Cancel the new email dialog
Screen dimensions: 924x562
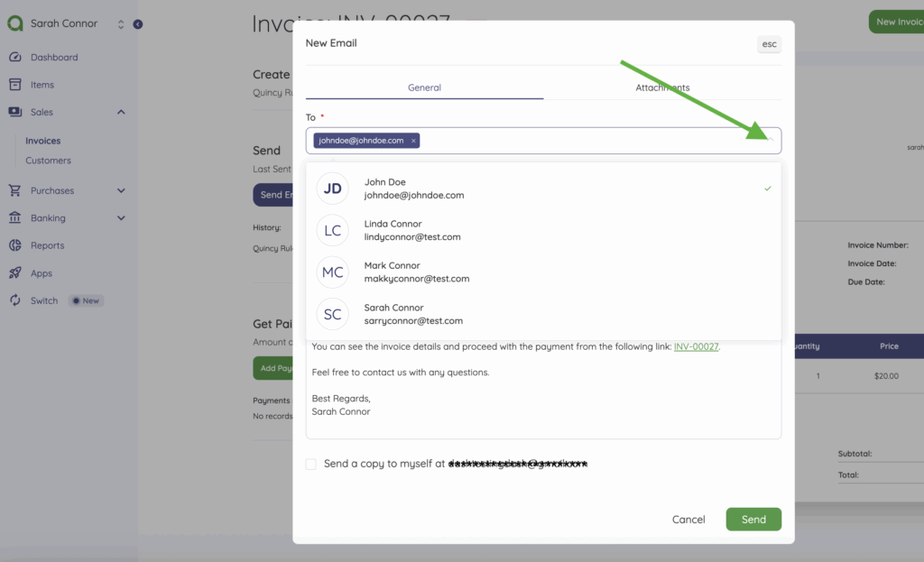tap(688, 520)
